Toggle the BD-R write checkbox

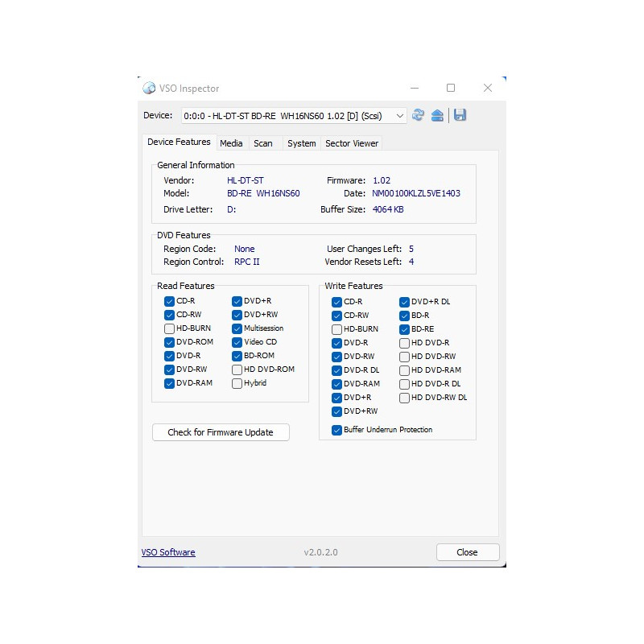[x=404, y=316]
